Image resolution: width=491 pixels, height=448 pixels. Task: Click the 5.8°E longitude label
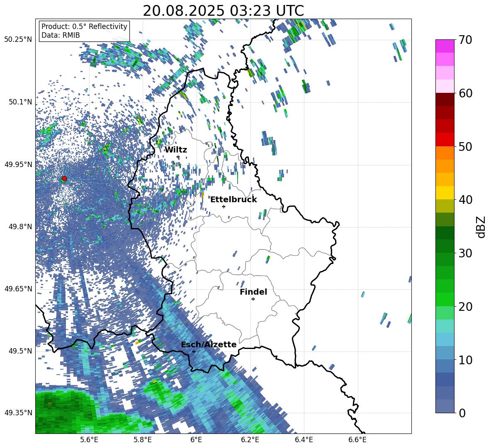143,440
